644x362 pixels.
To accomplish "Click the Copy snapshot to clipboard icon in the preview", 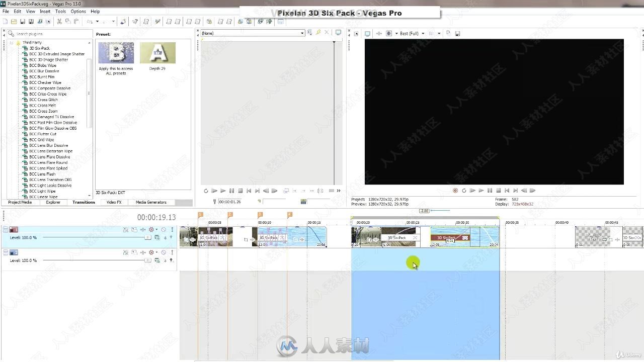I will 448,33.
